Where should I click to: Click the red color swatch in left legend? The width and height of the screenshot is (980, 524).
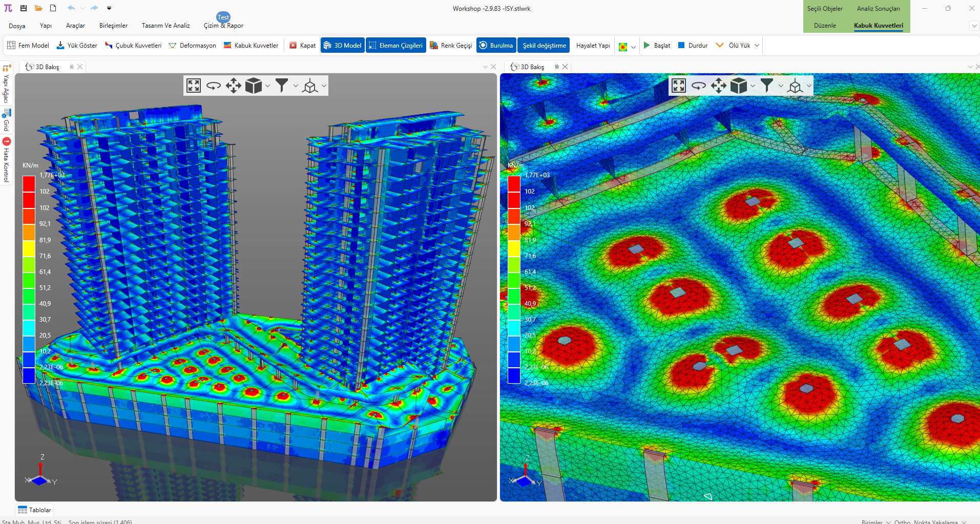pyautogui.click(x=29, y=184)
